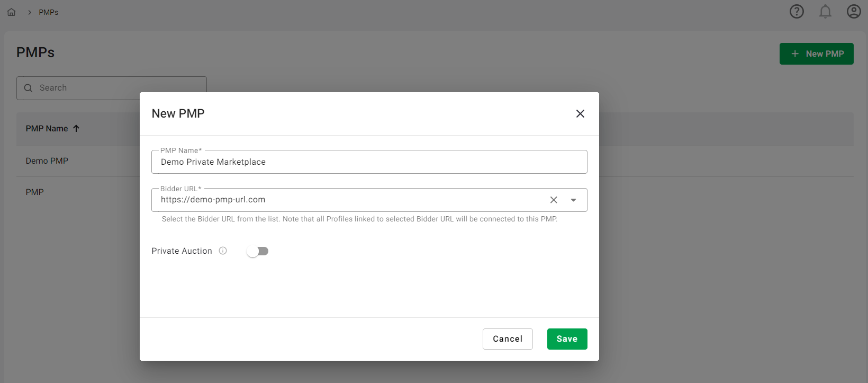Open the user account profile icon
The width and height of the screenshot is (868, 383).
point(853,12)
